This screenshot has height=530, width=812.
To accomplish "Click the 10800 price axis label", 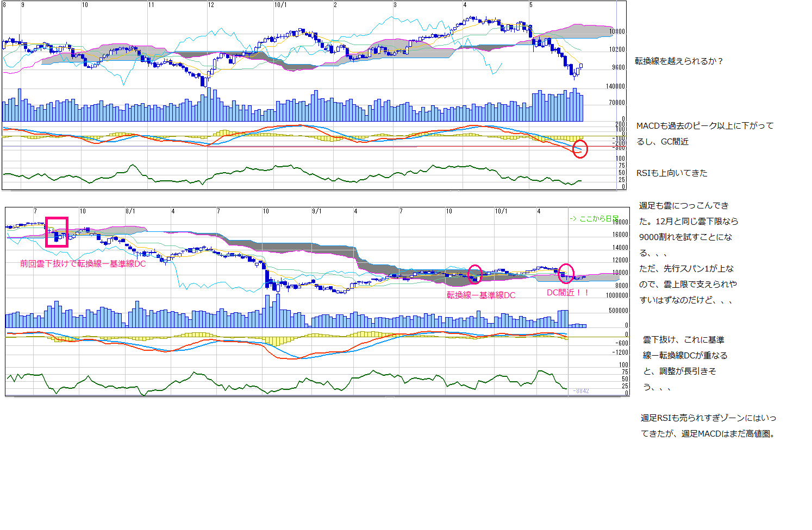I will pyautogui.click(x=617, y=31).
